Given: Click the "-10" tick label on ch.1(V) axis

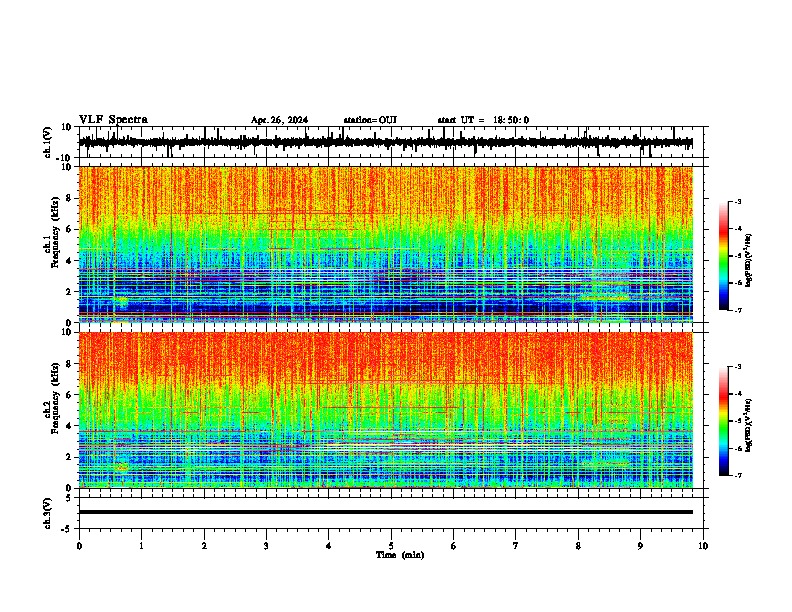Looking at the screenshot, I should click(x=65, y=158).
